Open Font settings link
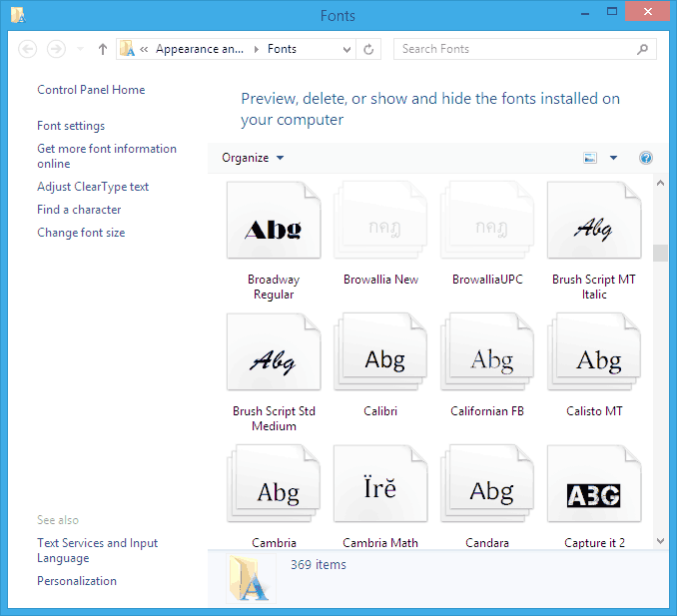677x616 pixels. tap(71, 126)
